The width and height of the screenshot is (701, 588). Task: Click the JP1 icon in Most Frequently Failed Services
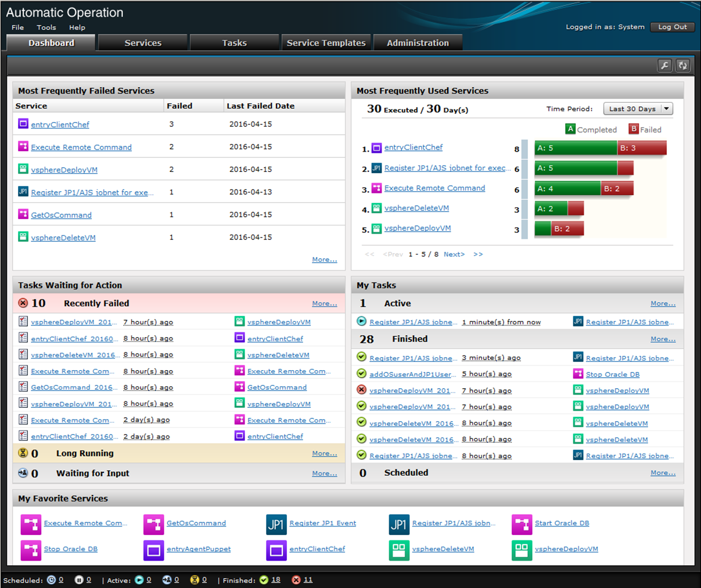point(23,192)
